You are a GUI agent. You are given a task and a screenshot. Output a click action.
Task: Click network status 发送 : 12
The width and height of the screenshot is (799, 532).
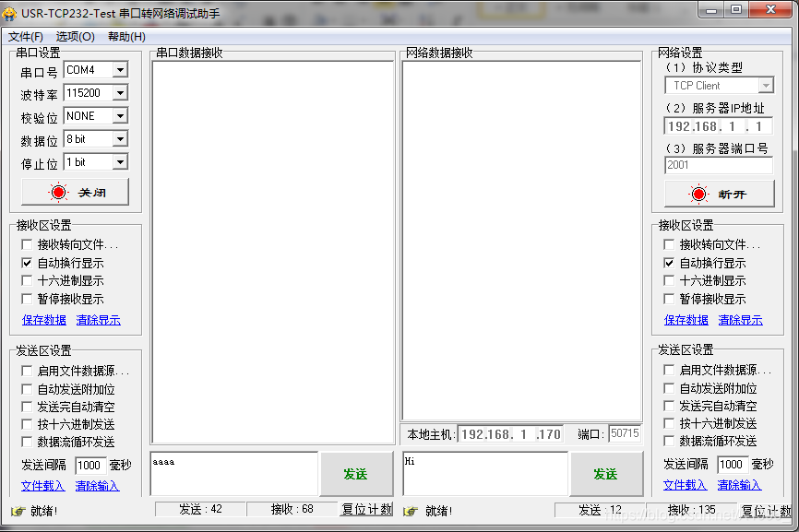pos(600,510)
